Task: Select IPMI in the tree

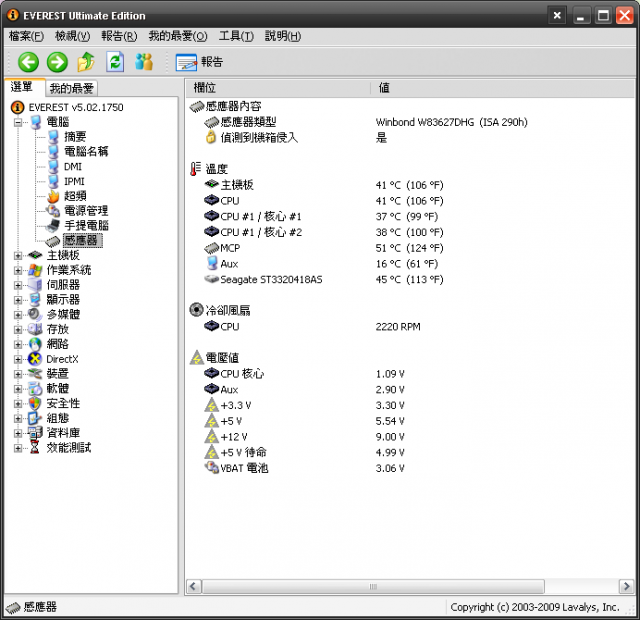Action: 74,181
